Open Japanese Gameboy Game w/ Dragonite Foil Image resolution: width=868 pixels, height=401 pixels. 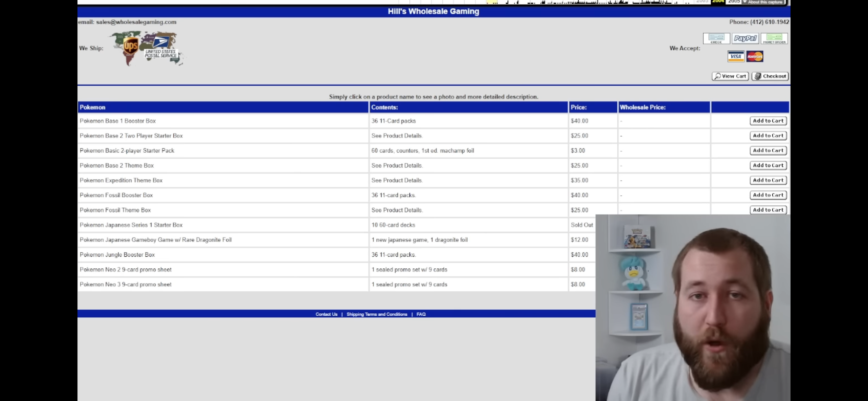tap(156, 240)
